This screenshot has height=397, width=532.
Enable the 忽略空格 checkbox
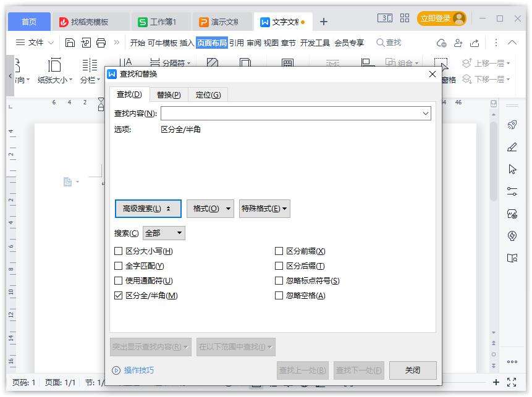[278, 295]
